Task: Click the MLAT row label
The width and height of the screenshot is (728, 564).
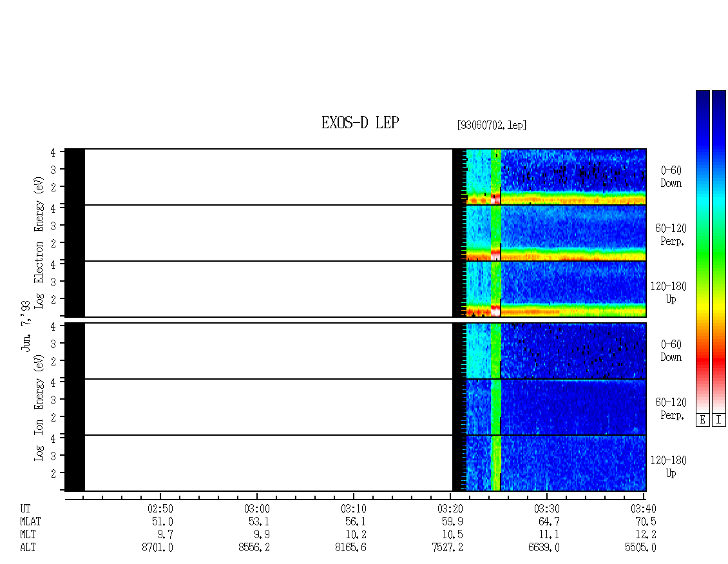Action: point(30,521)
